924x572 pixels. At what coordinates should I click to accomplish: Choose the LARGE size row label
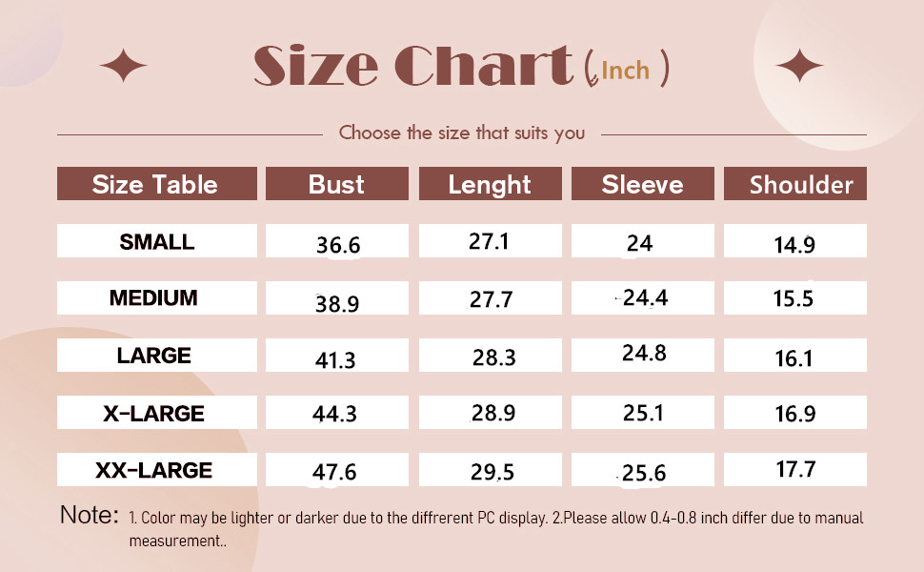[154, 356]
